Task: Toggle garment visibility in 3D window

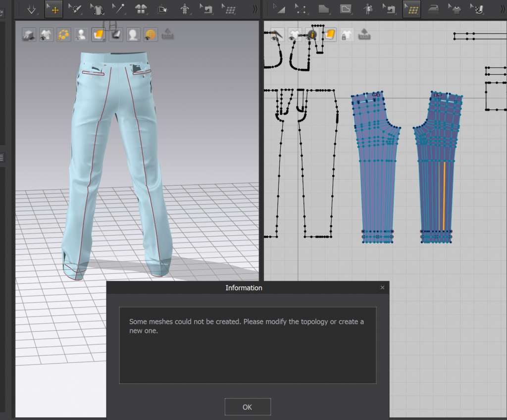Action: coord(47,35)
